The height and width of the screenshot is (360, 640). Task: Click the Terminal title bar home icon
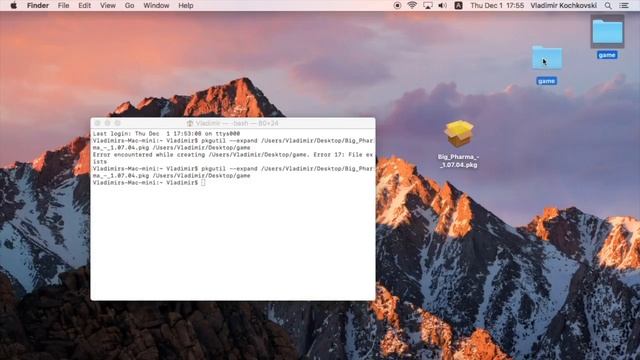190,123
